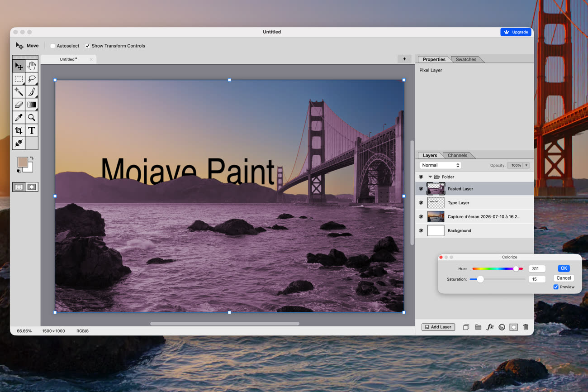Switch to the Swatches tab

[466, 59]
